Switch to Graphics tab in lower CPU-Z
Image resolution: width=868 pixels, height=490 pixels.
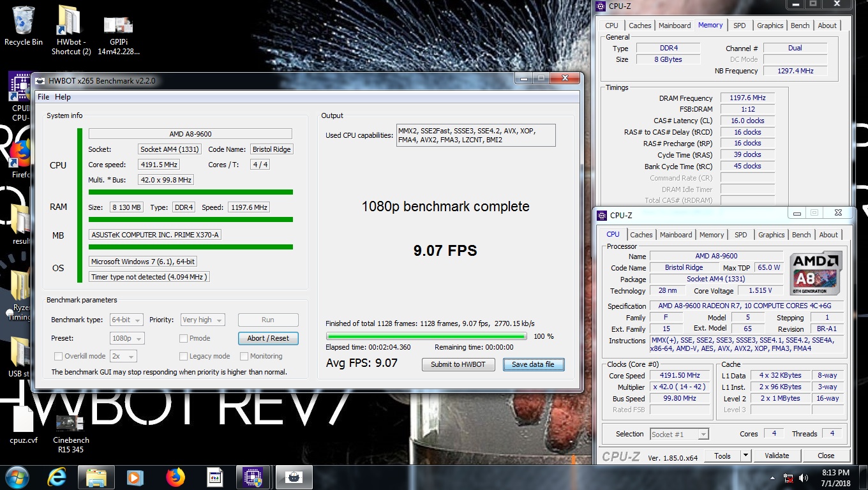pyautogui.click(x=771, y=235)
